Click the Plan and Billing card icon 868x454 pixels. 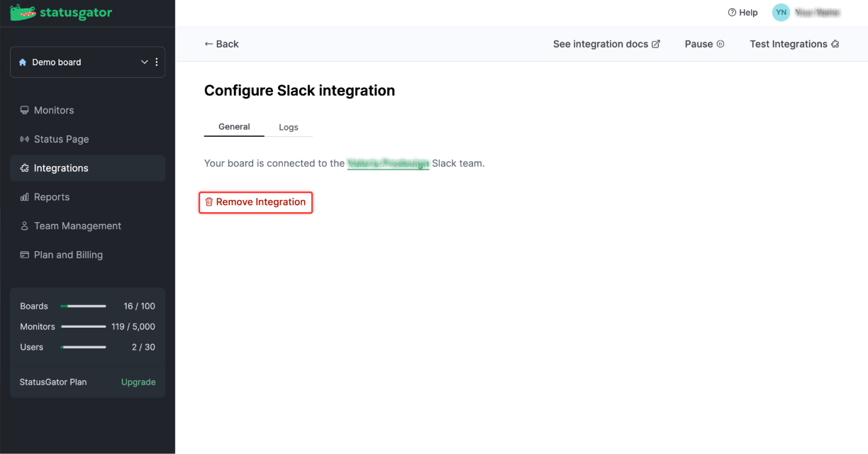click(x=25, y=255)
